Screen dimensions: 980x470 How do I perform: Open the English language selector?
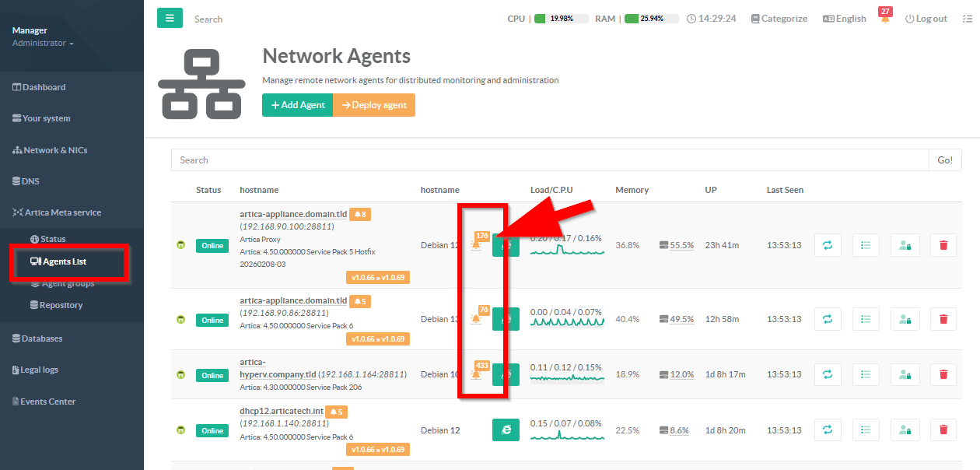845,19
